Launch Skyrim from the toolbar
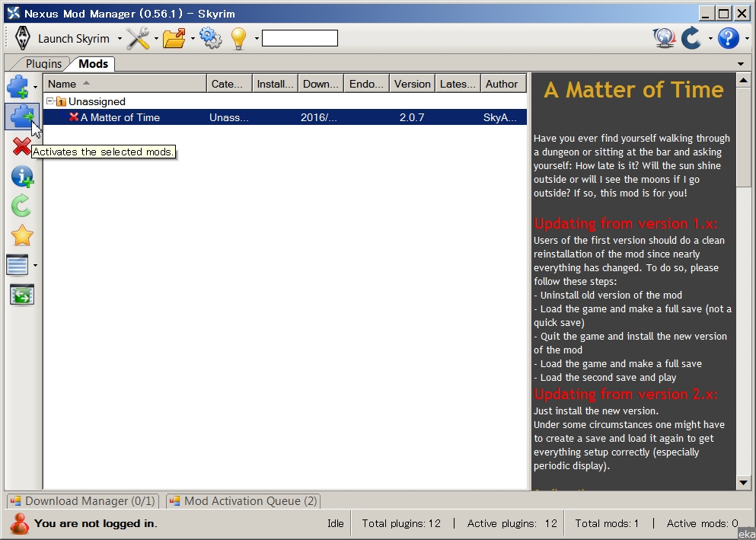The image size is (756, 540). 62,39
